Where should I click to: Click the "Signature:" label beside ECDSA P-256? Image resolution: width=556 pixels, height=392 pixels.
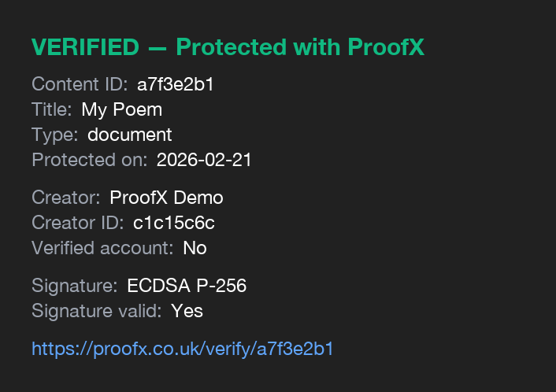click(75, 286)
